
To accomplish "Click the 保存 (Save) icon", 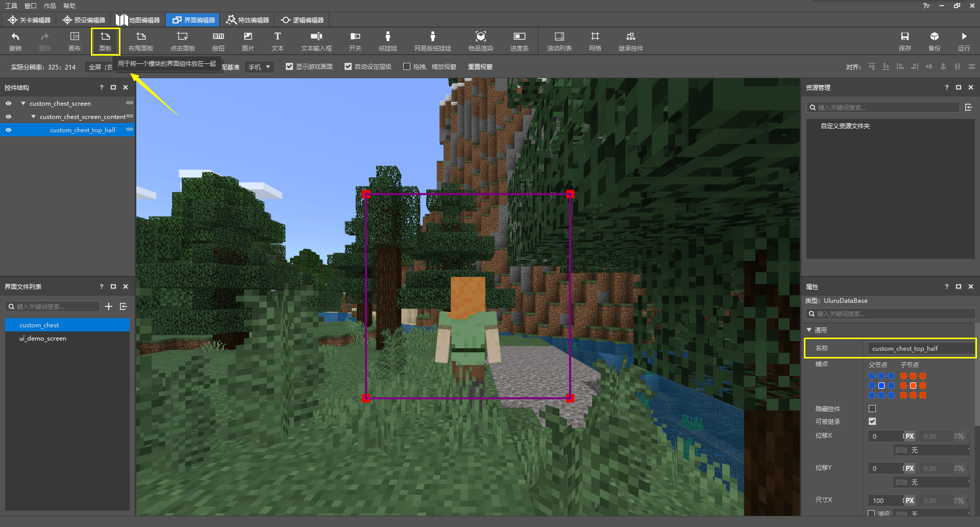I will [x=904, y=41].
